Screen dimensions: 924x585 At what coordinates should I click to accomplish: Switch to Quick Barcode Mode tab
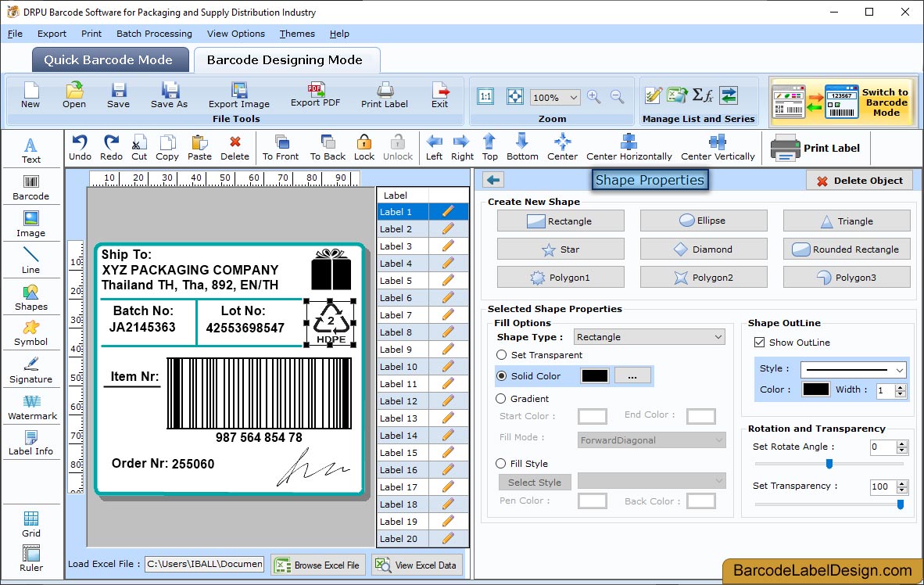pos(109,59)
